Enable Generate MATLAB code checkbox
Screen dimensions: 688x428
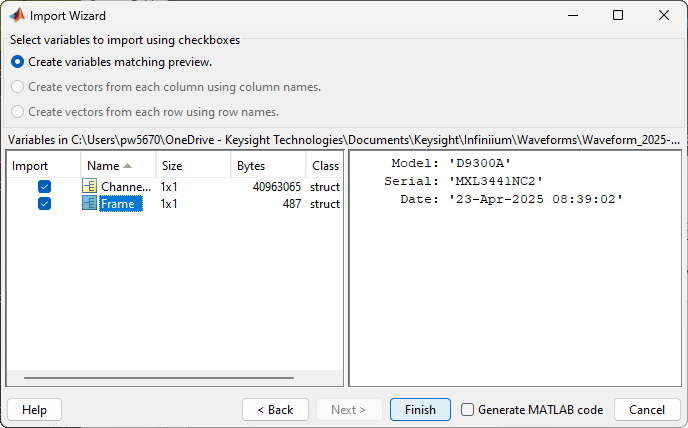click(x=468, y=410)
